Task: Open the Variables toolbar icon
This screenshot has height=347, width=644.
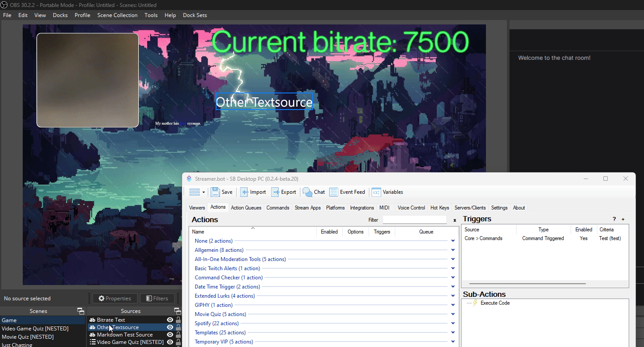Action: pyautogui.click(x=376, y=192)
